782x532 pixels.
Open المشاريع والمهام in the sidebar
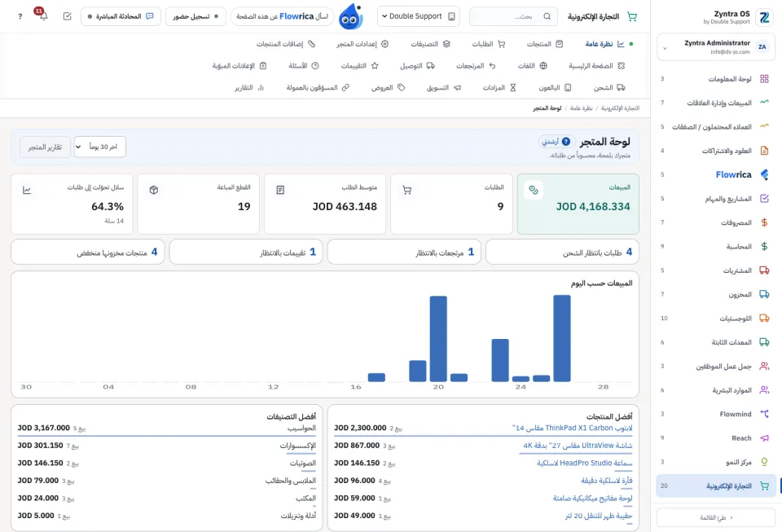[716, 199]
